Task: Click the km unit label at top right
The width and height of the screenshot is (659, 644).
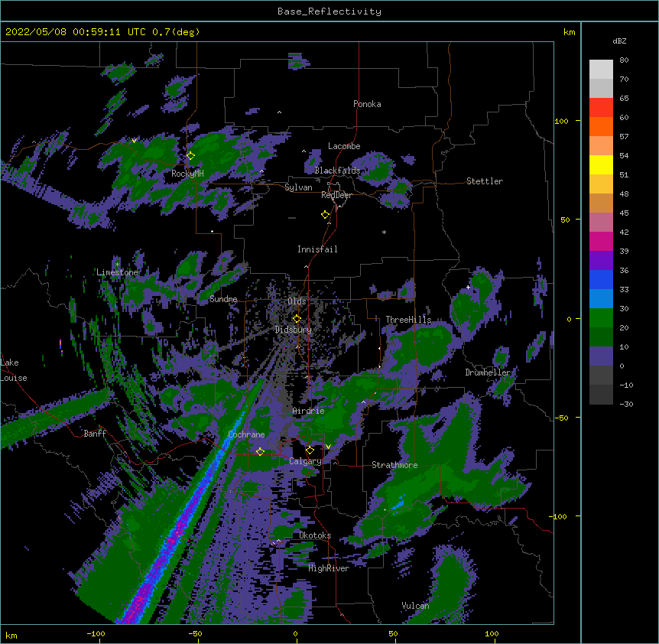Action: (569, 32)
